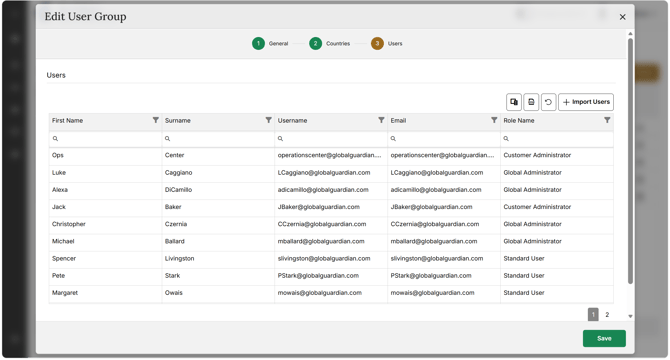Click the Import Users button
This screenshot has width=670, height=360.
click(586, 102)
